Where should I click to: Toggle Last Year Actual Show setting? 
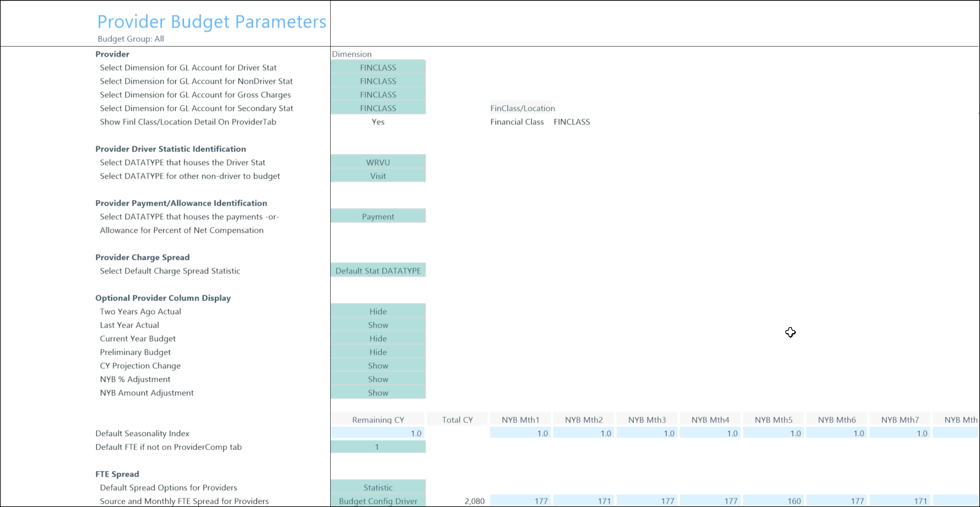[x=378, y=325]
